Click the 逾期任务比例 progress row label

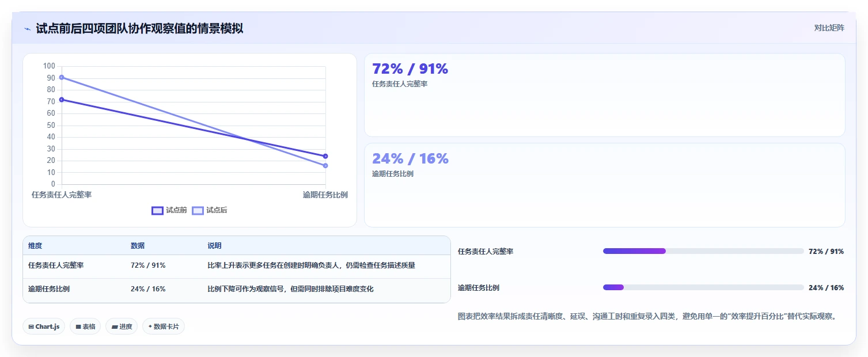(x=479, y=288)
